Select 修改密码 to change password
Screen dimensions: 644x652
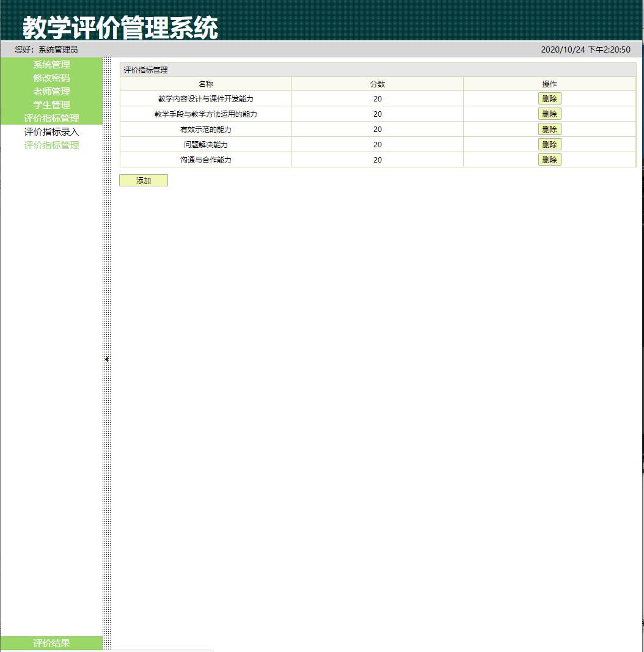pyautogui.click(x=53, y=78)
